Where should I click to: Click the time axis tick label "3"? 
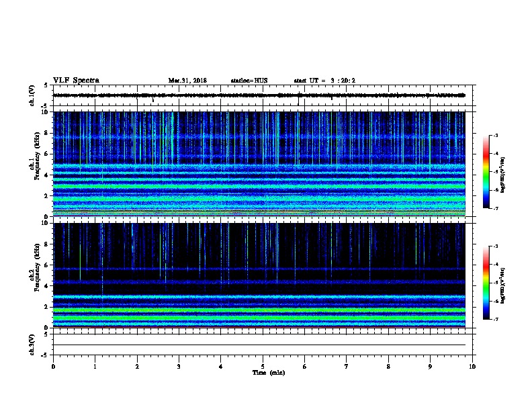click(179, 367)
